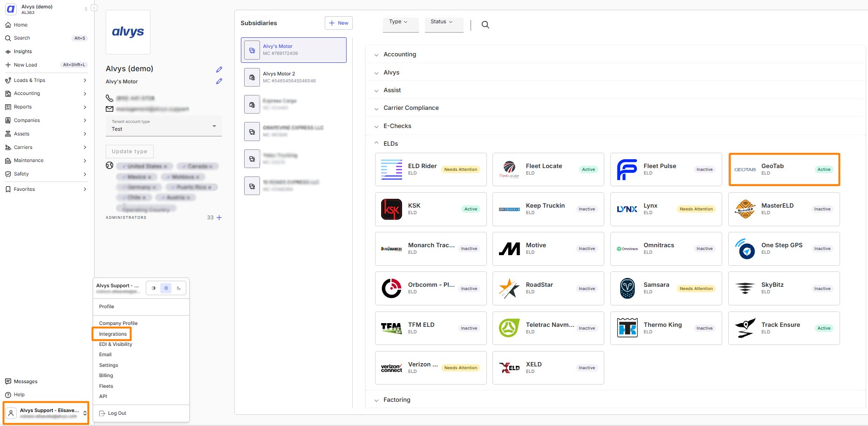The width and height of the screenshot is (868, 426).
Task: Open the Alvys Support user account button
Action: click(x=46, y=413)
